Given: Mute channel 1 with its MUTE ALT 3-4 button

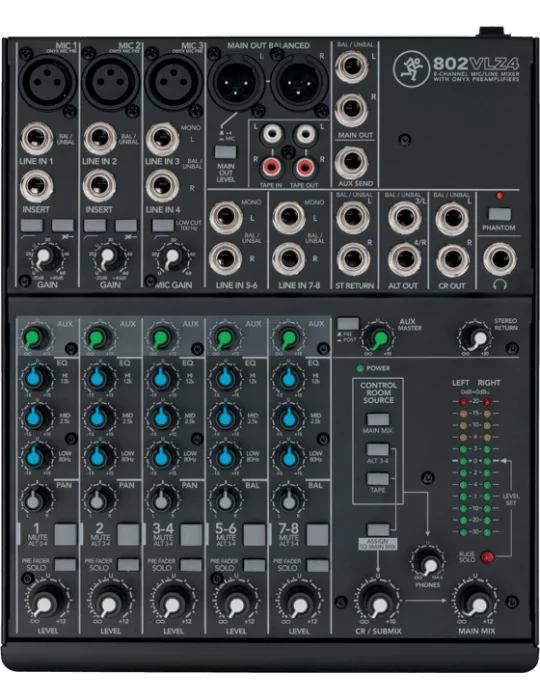Looking at the screenshot, I should (x=65, y=534).
